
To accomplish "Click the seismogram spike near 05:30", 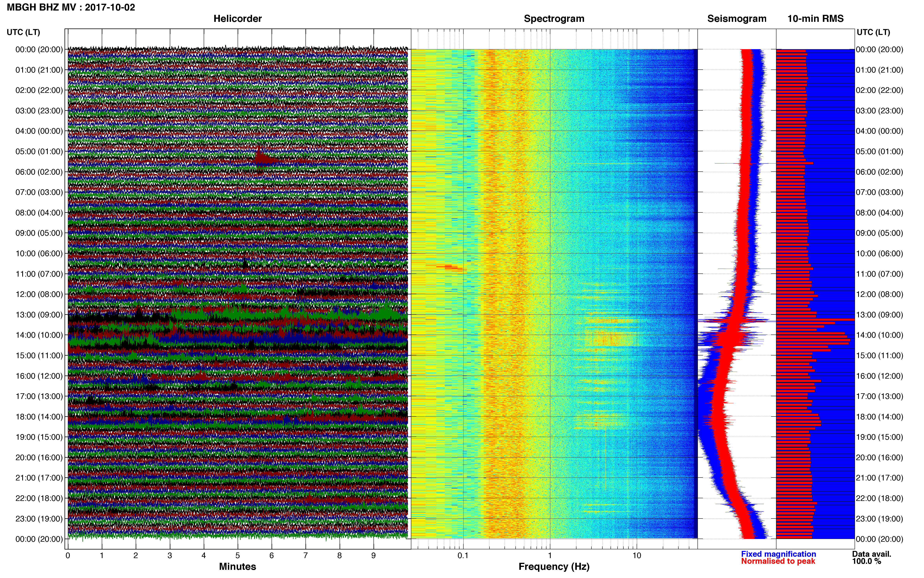I will coord(745,164).
